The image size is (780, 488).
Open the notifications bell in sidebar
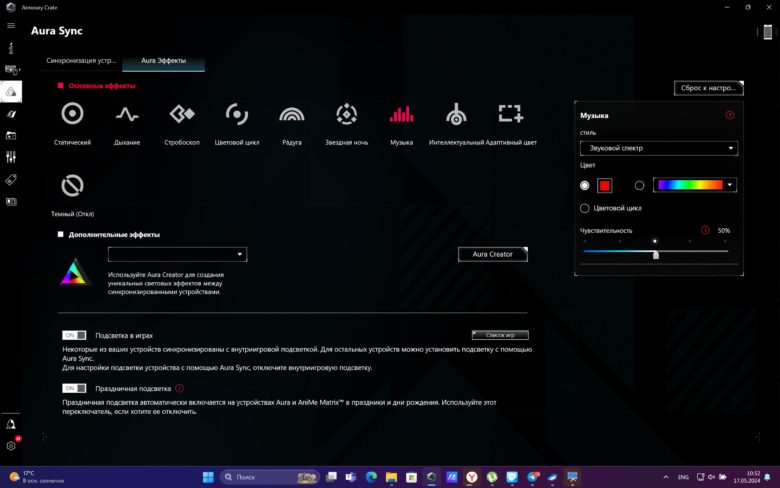tap(11, 424)
